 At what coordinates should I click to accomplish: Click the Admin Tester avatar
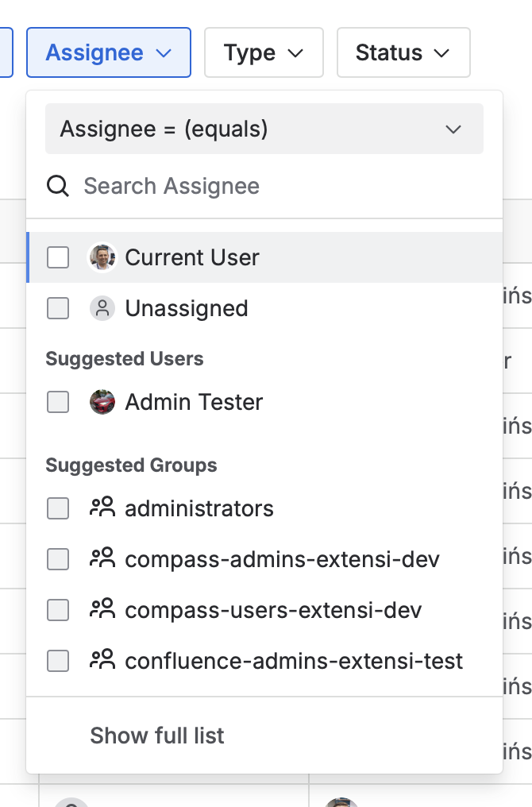[102, 402]
